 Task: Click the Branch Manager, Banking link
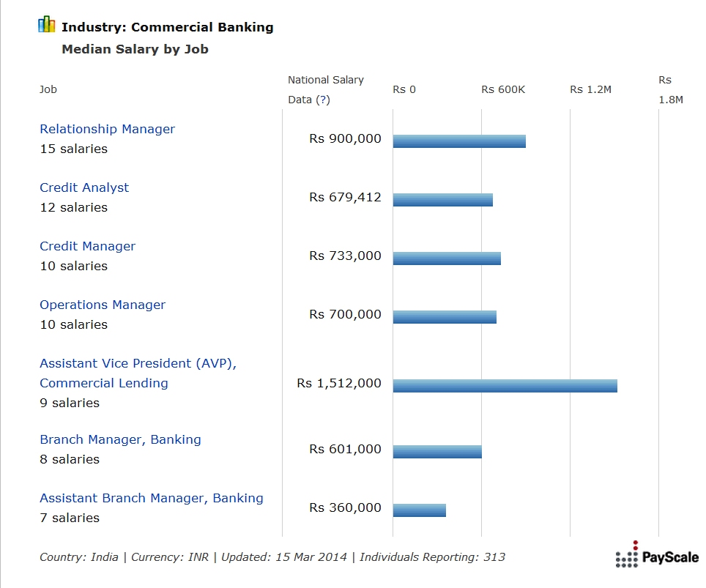tap(120, 439)
